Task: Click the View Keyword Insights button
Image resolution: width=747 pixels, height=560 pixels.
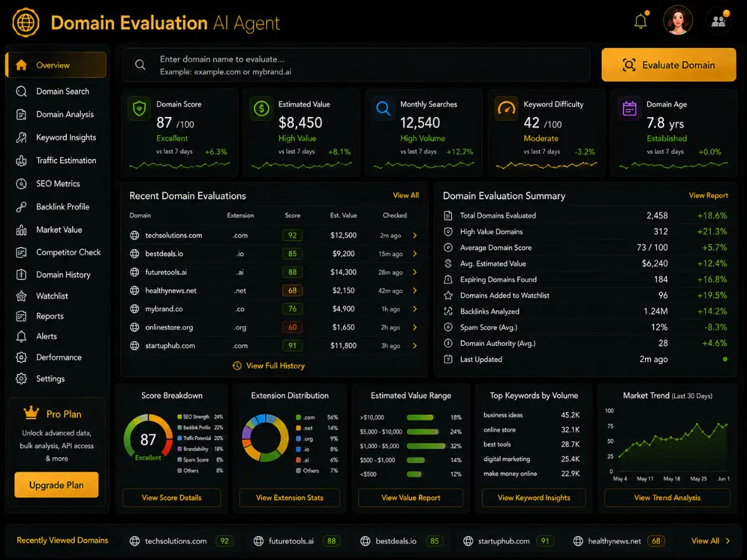Action: 534,498
